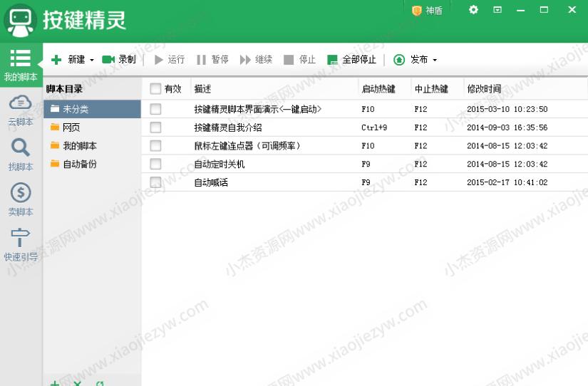
Task: Stop the script with 停止
Action: tap(299, 60)
